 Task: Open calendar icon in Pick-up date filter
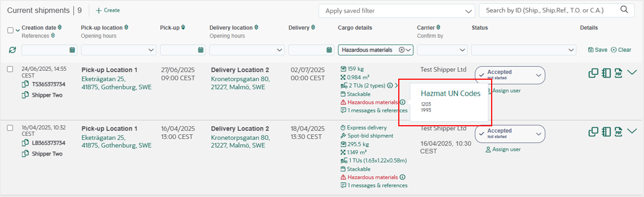click(x=201, y=50)
